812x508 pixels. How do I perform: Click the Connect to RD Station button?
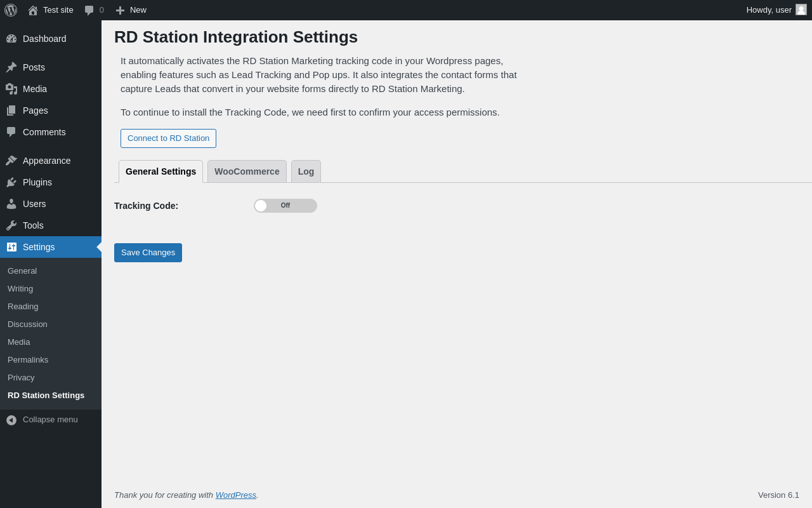tap(168, 138)
